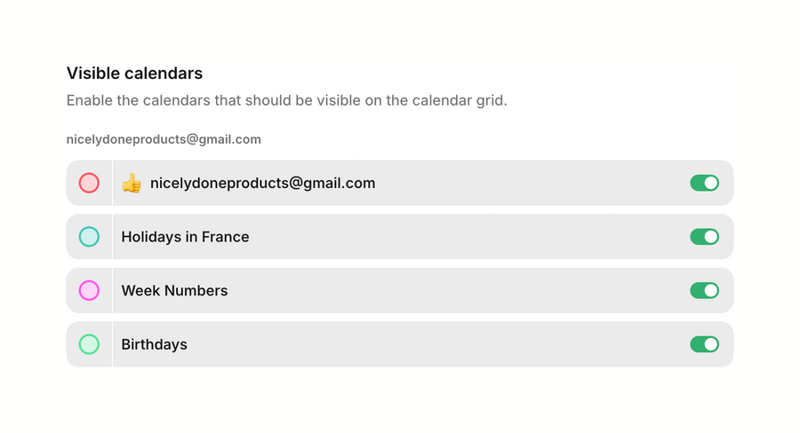
Task: Click the nicelydoneproducts@gmail.com calendar name
Action: (262, 183)
